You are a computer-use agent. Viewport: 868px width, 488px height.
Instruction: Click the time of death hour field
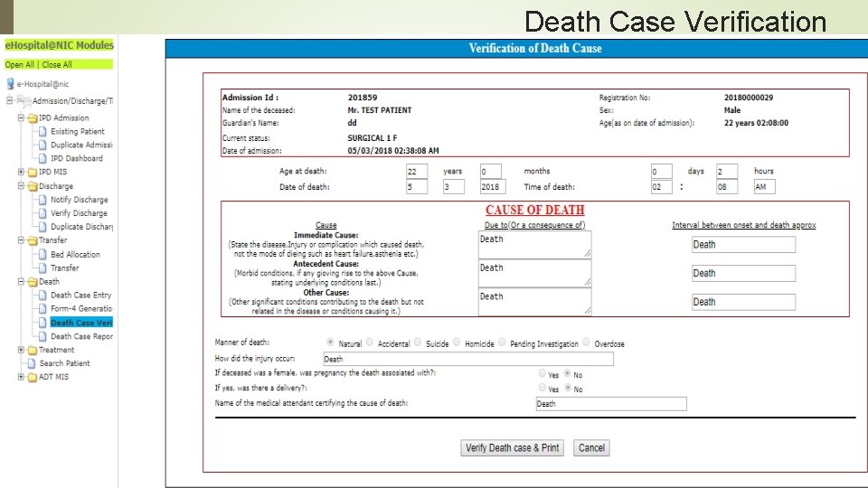662,186
